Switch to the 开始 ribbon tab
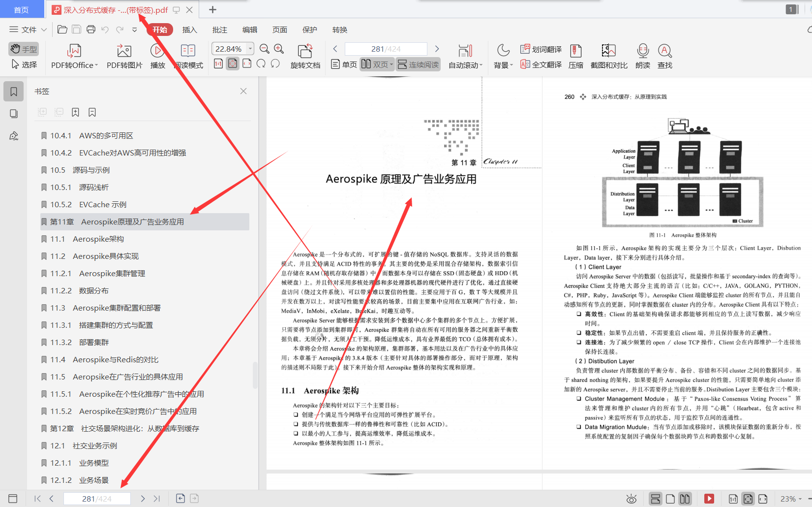Screen dimensions: 812x507 pos(160,30)
